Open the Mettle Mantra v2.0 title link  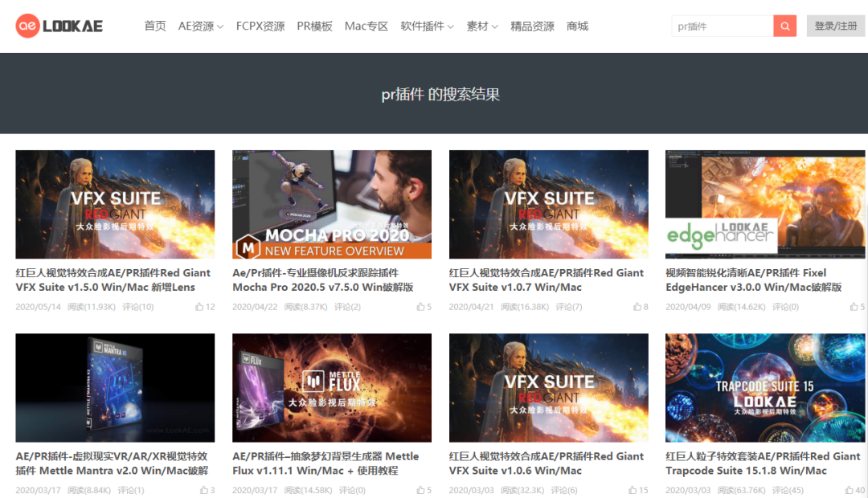[x=112, y=463]
